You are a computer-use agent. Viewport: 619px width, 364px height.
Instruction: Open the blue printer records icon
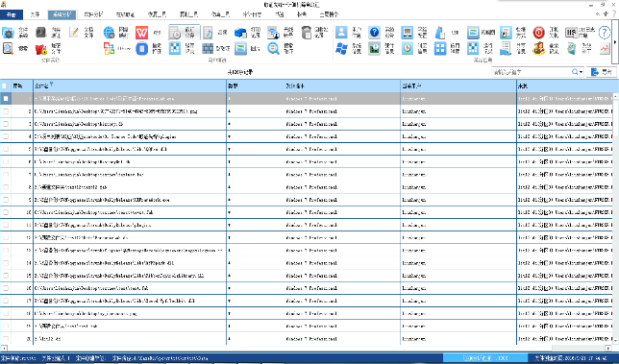click(240, 33)
